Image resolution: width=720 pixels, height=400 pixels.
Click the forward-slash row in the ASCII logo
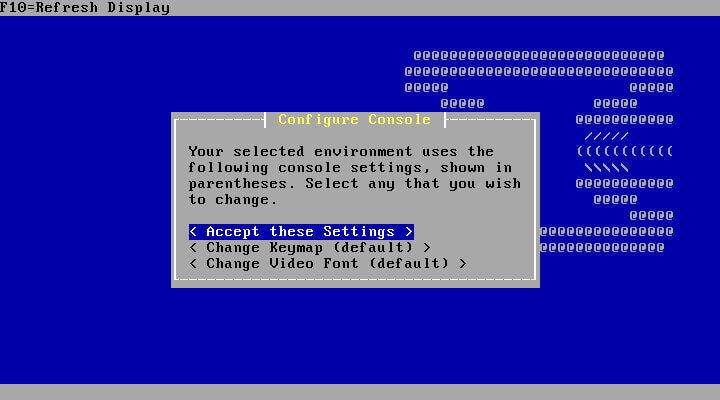tap(606, 136)
